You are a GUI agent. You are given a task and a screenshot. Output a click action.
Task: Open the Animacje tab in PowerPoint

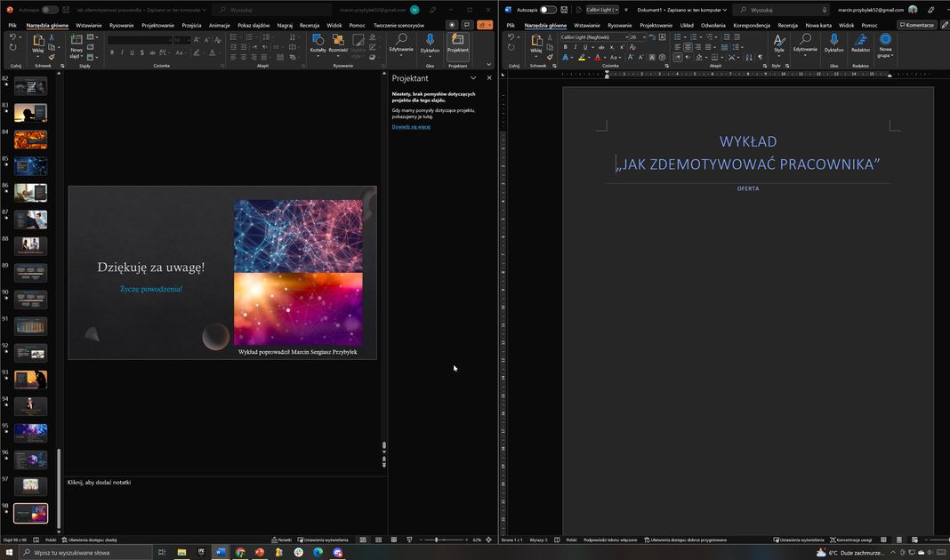219,26
